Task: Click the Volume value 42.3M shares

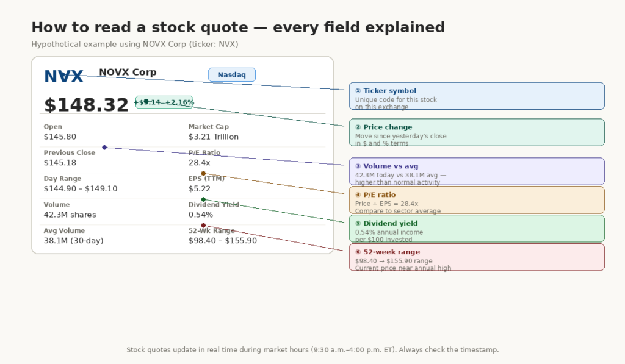Action: coord(70,215)
